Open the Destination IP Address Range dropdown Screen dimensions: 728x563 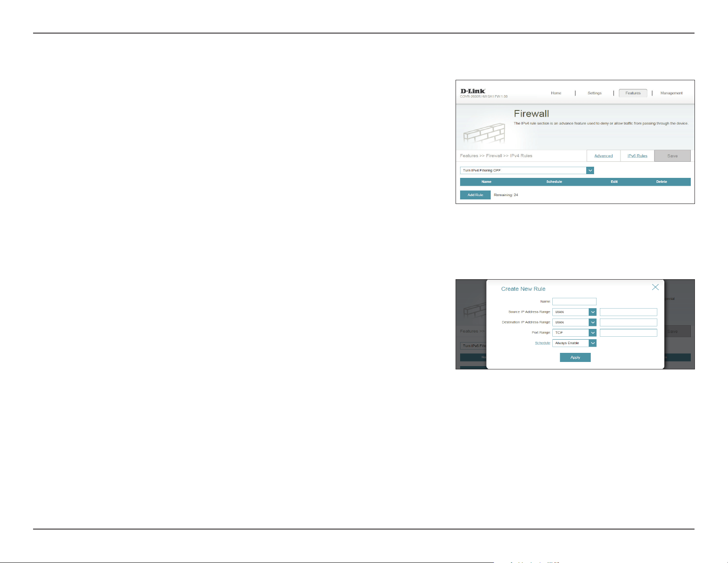[x=574, y=322]
